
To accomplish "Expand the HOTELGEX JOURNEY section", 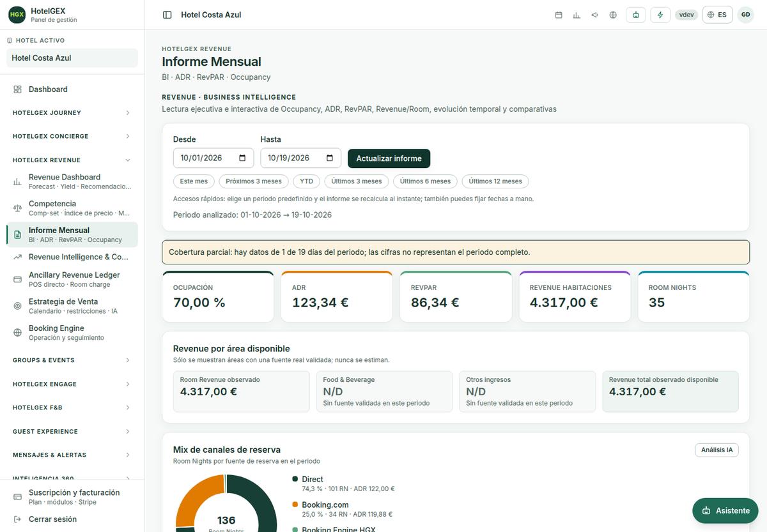I will 72,113.
